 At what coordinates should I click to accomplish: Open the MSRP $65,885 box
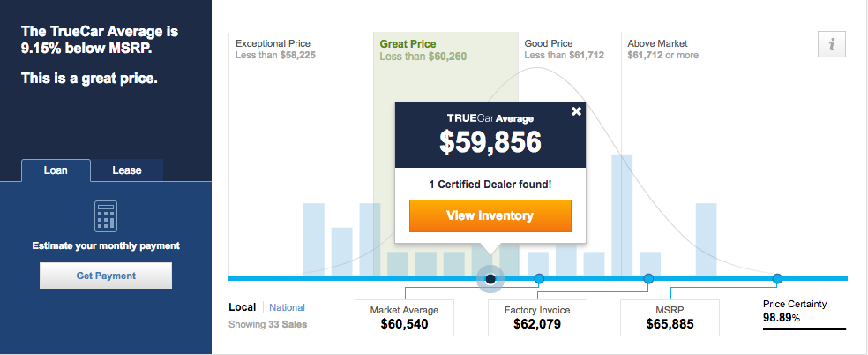670,318
